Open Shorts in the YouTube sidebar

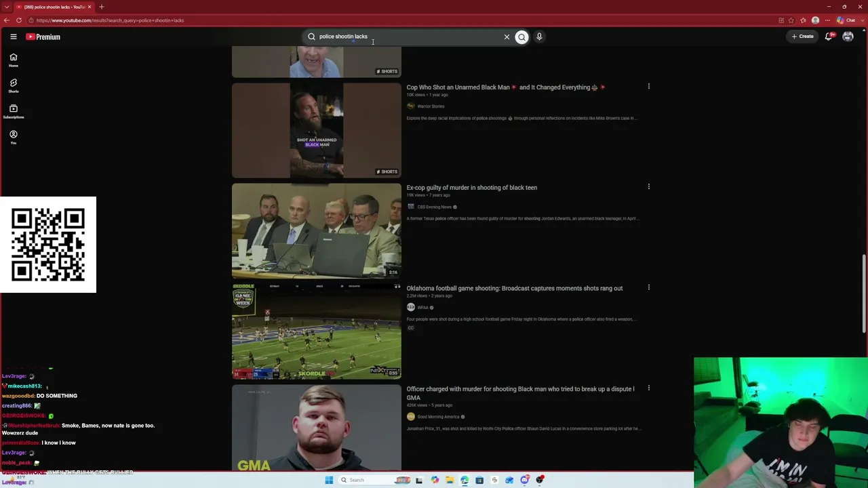coord(14,86)
